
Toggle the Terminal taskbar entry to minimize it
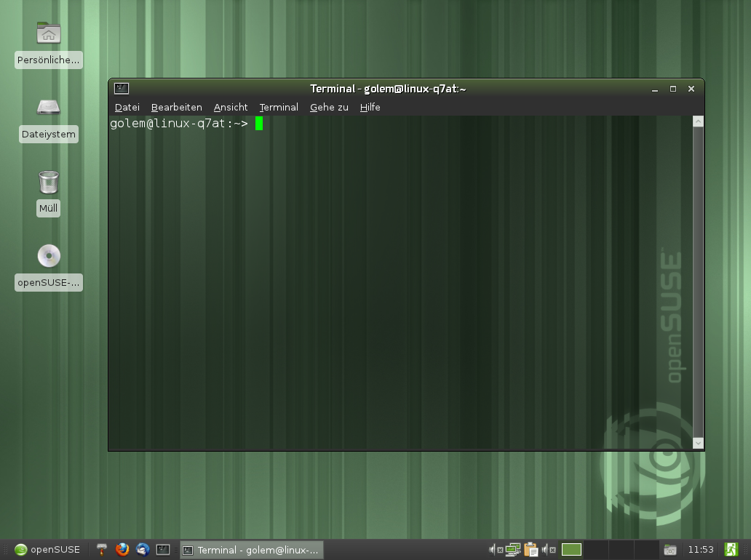point(251,550)
